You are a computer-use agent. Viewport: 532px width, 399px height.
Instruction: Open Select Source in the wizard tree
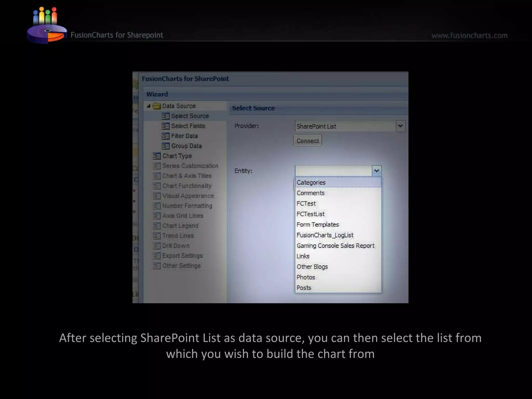190,116
